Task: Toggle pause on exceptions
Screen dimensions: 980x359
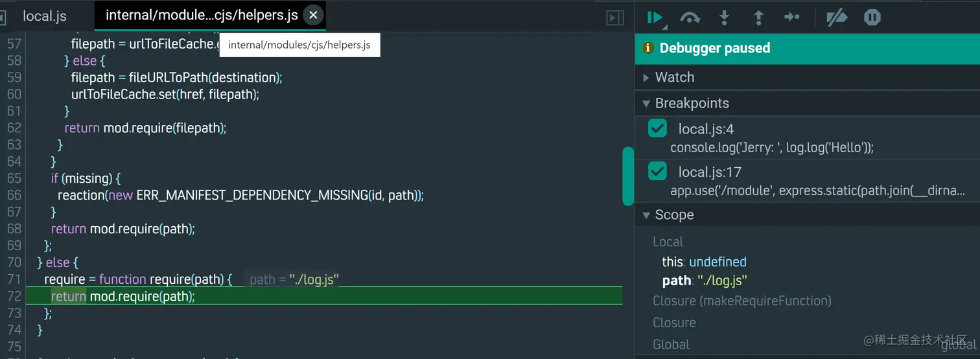Action: coord(872,17)
